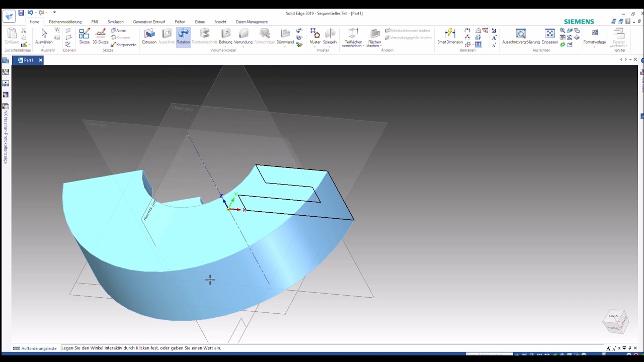Expand the Undo history dropdown arrow
644x362 pixels.
(x=35, y=13)
